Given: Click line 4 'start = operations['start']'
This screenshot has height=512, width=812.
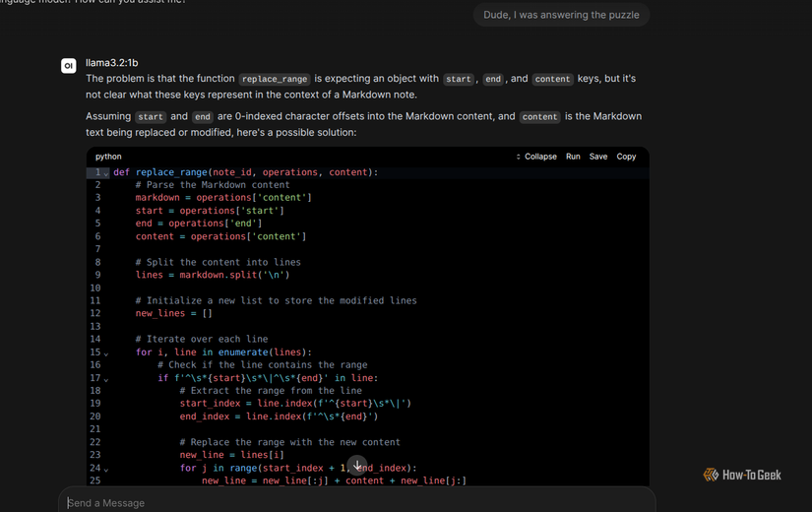Looking at the screenshot, I should pos(210,211).
